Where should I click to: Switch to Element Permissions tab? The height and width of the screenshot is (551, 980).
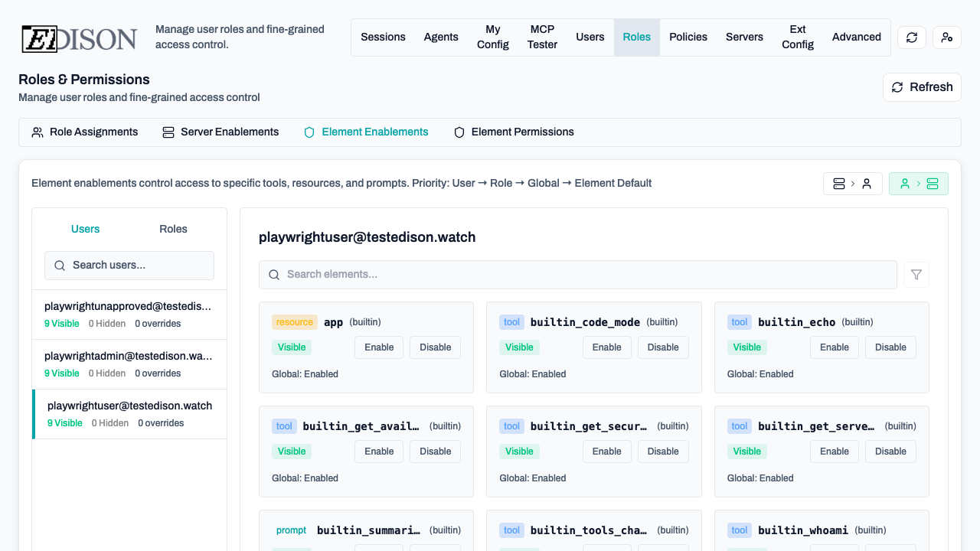coord(514,132)
